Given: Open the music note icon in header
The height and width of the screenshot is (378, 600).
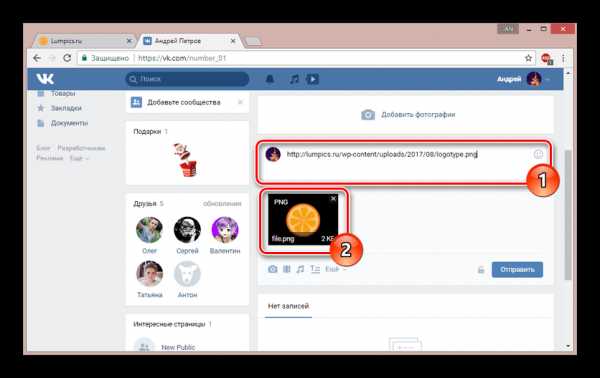Looking at the screenshot, I should click(294, 79).
